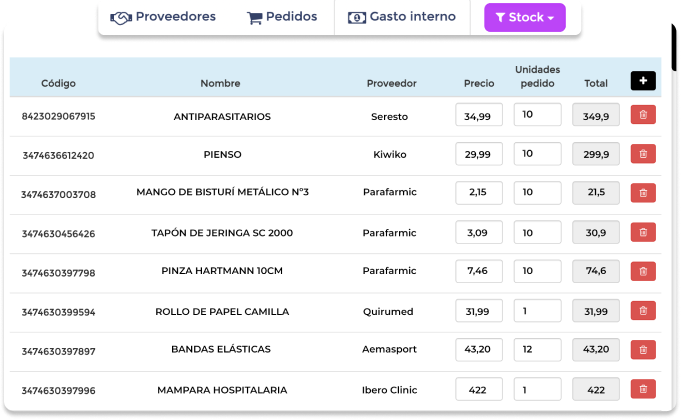Delete MANGO DE BISTURÍ METÁLICO row

pyautogui.click(x=643, y=193)
